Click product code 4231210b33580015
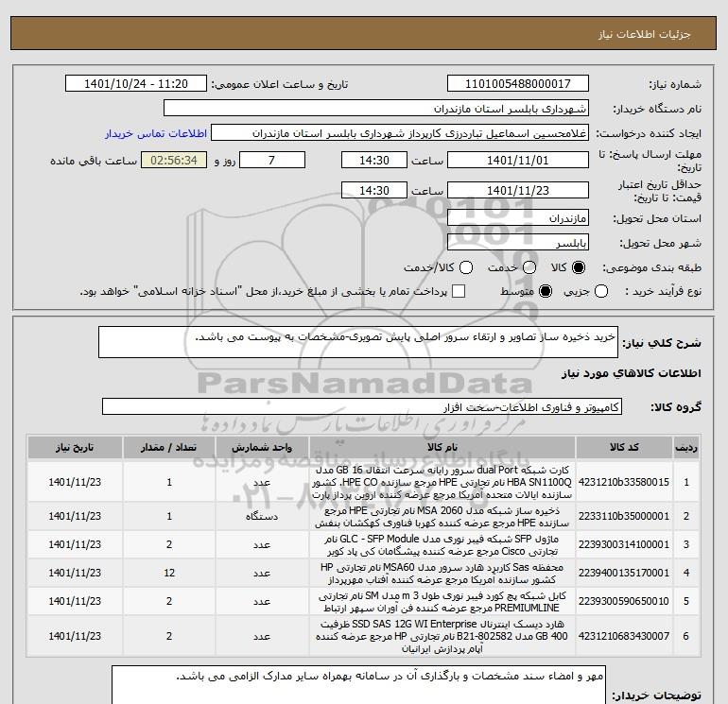The image size is (728, 704). tap(624, 482)
